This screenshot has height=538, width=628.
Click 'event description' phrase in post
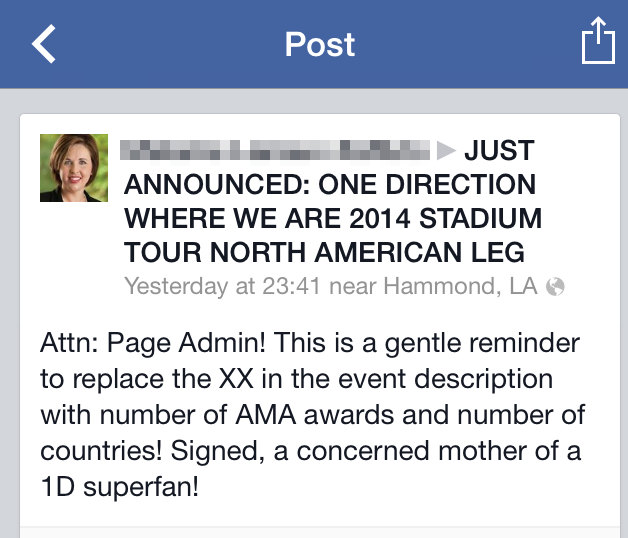pyautogui.click(x=420, y=379)
